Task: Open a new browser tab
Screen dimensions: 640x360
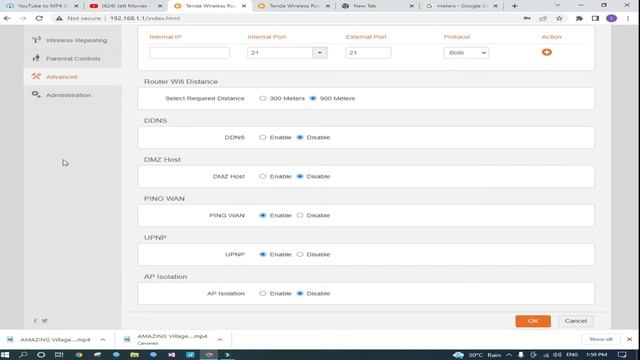Action: 514,6
